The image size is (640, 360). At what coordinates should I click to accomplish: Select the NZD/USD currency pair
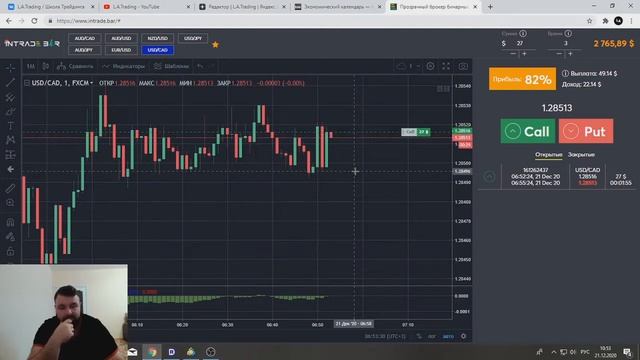coord(158,38)
